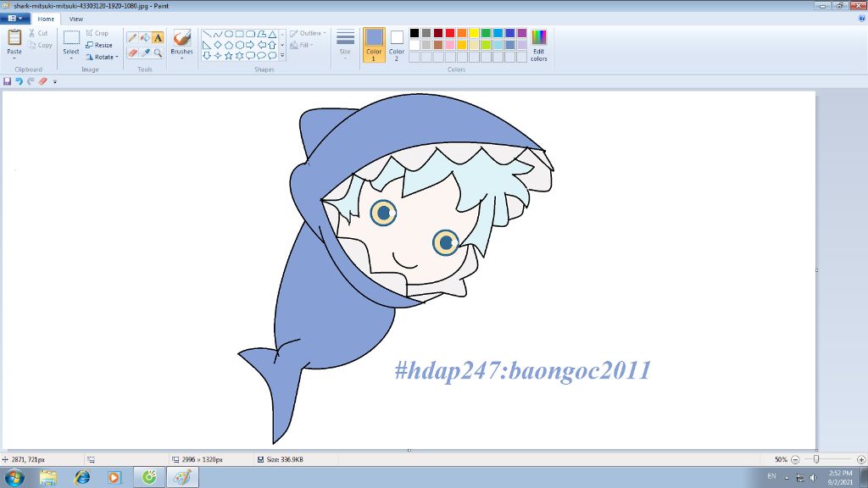Select the Color picker tool
This screenshot has height=488, width=868.
click(144, 52)
